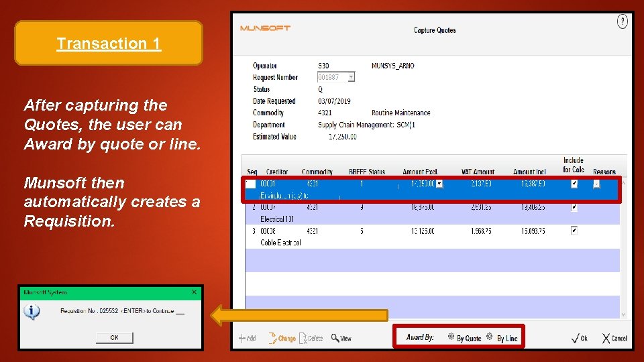Click the Amount Incl column header
This screenshot has height=362, width=644.
coord(529,172)
